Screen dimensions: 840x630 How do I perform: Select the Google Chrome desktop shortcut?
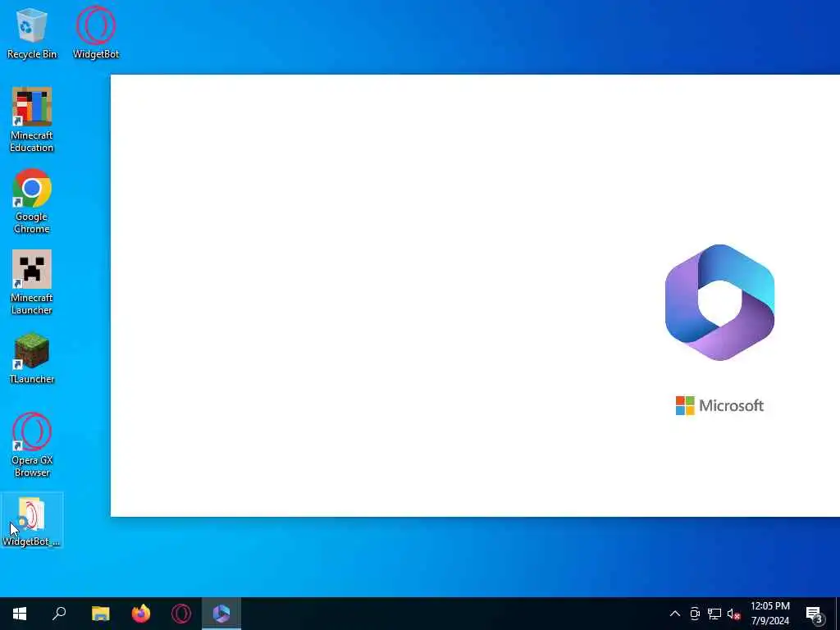(32, 201)
